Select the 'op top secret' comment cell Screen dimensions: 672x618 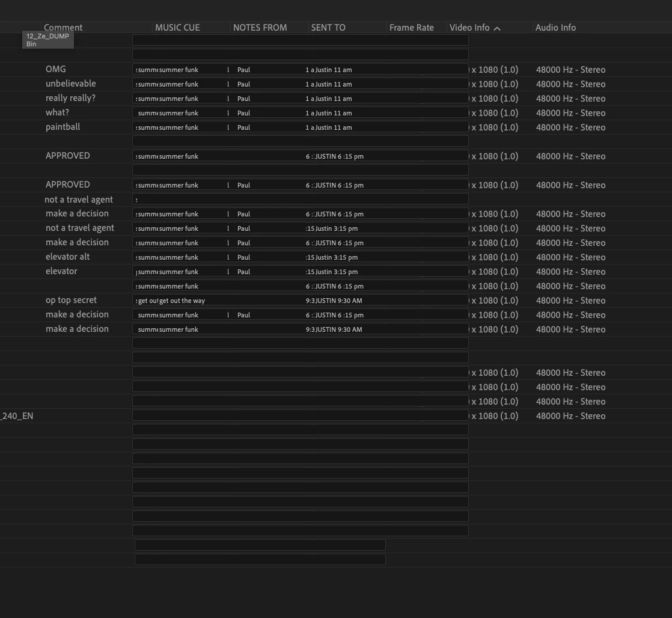(x=71, y=300)
